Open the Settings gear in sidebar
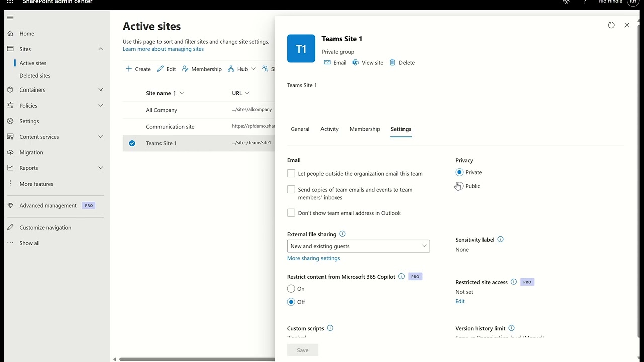Screen dimensions: 644x362 (x=10, y=121)
